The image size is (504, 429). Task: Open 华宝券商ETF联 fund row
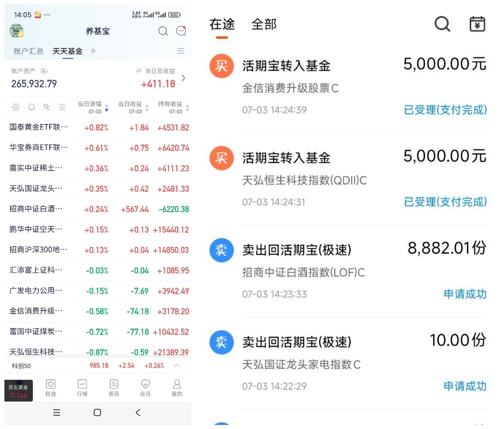coord(98,148)
